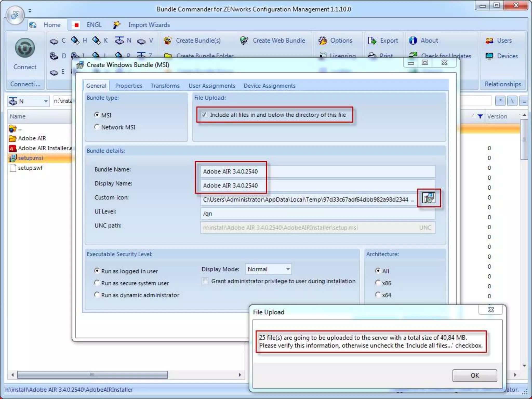Select the x64 architecture option

[x=378, y=295]
